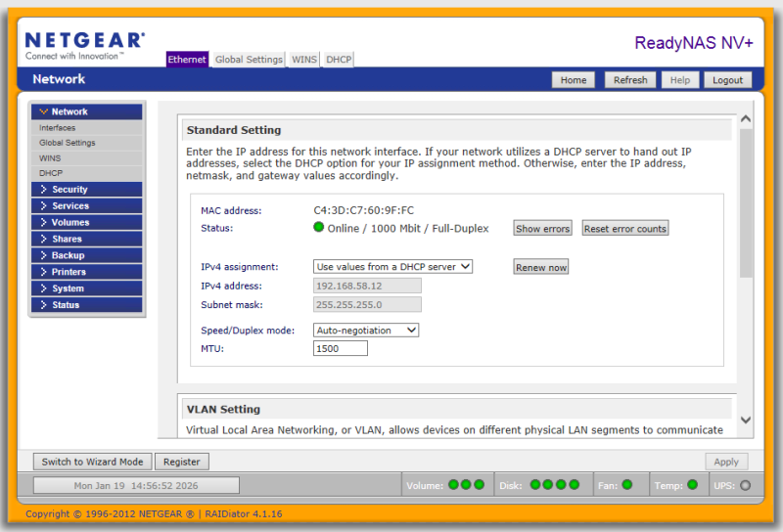
Task: Click the Home button
Action: click(574, 80)
